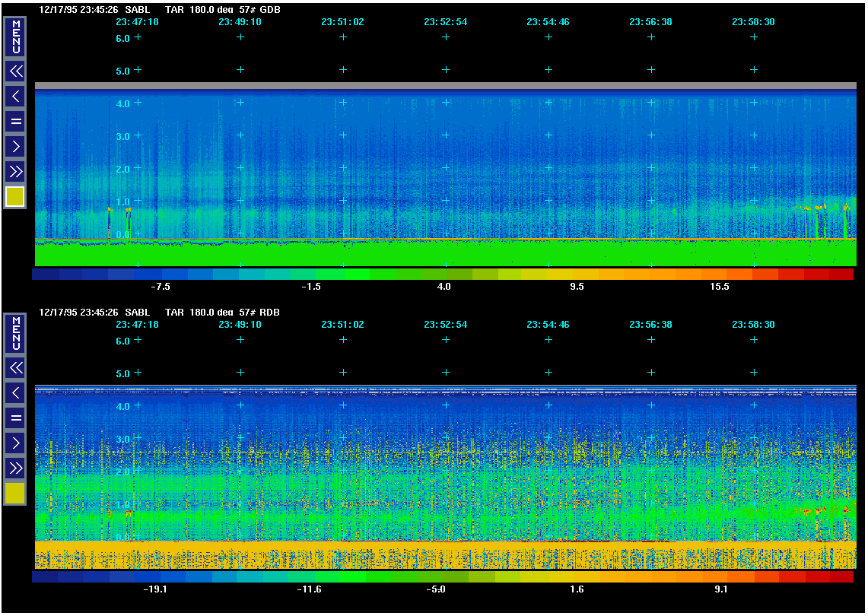
Task: Select the 23:56:38 time marker in bottom plot
Action: point(650,325)
